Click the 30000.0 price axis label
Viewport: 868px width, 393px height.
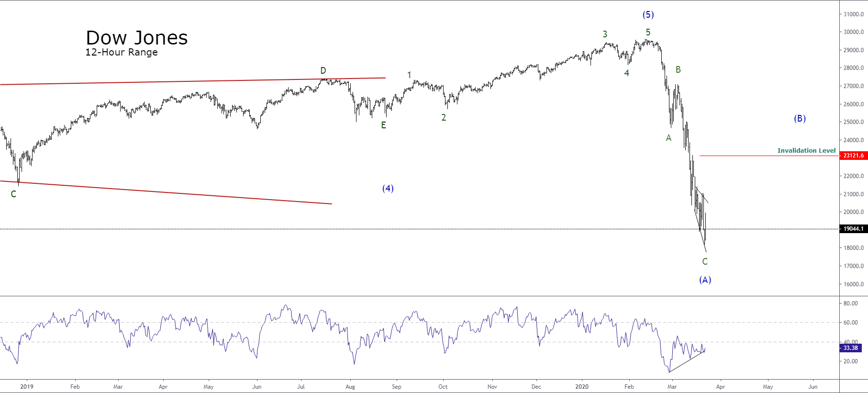coord(854,32)
